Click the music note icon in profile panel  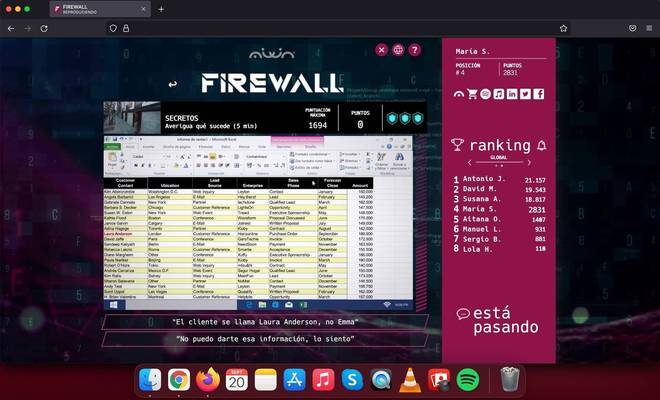[x=498, y=94]
